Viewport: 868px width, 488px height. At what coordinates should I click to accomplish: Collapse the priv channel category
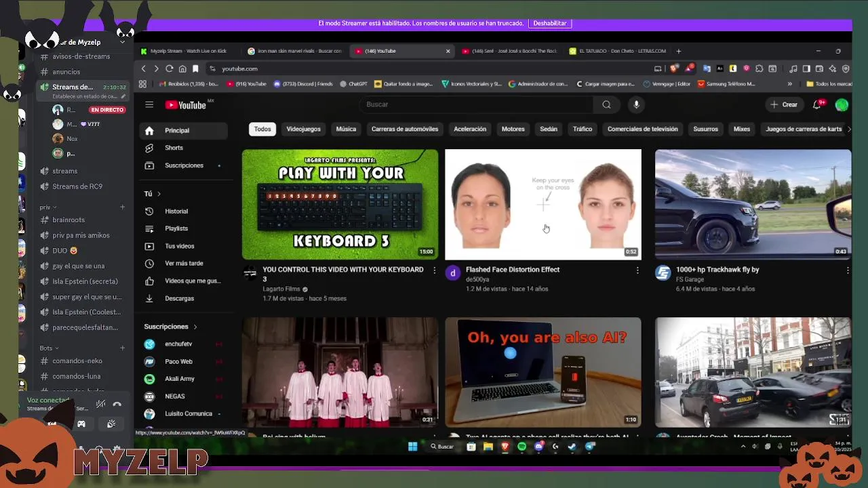coord(47,207)
